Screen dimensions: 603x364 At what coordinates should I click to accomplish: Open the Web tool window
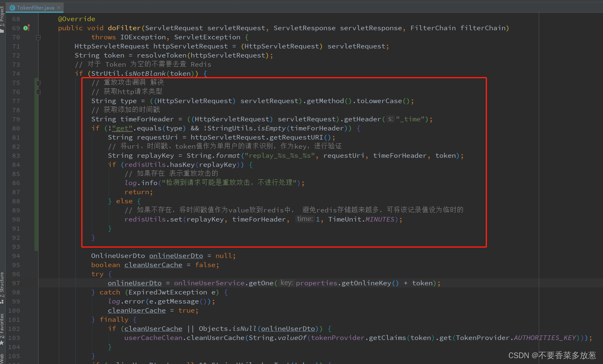coord(2,359)
